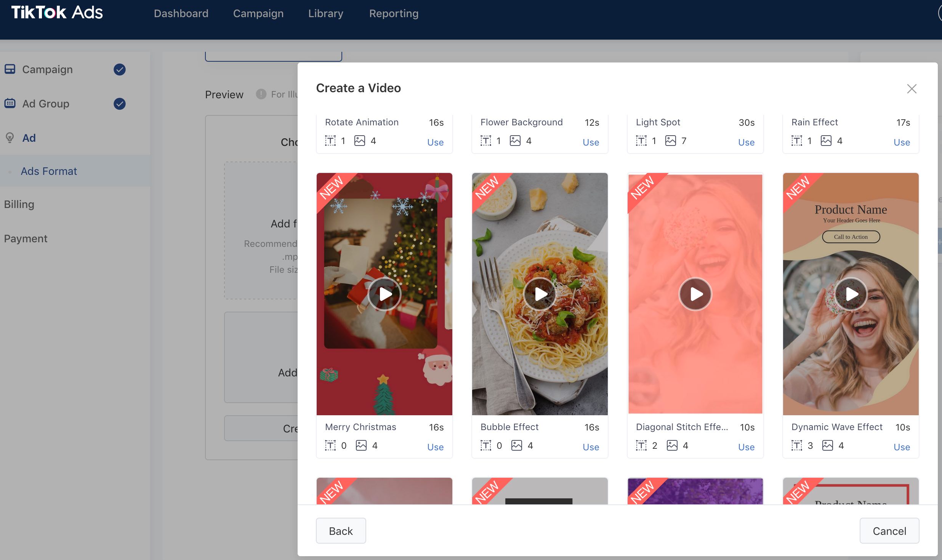
Task: Click the image count icon of Dynamic Wave Effect
Action: point(828,446)
